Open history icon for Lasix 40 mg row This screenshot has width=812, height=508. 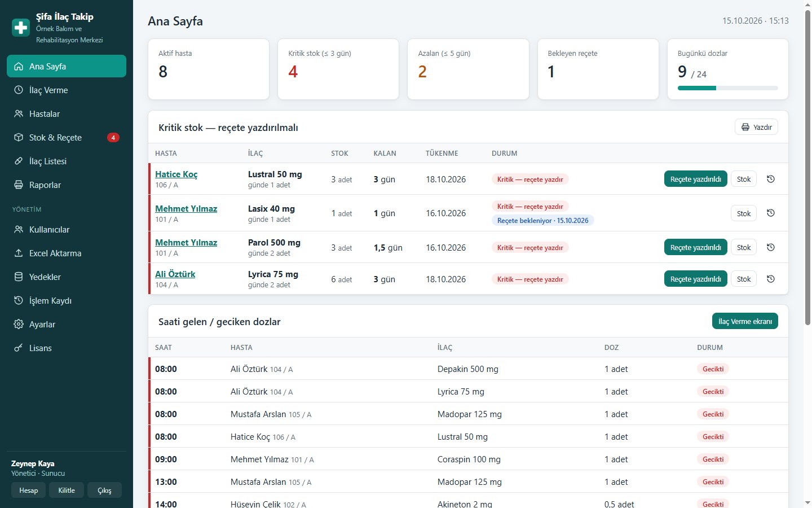click(x=771, y=213)
